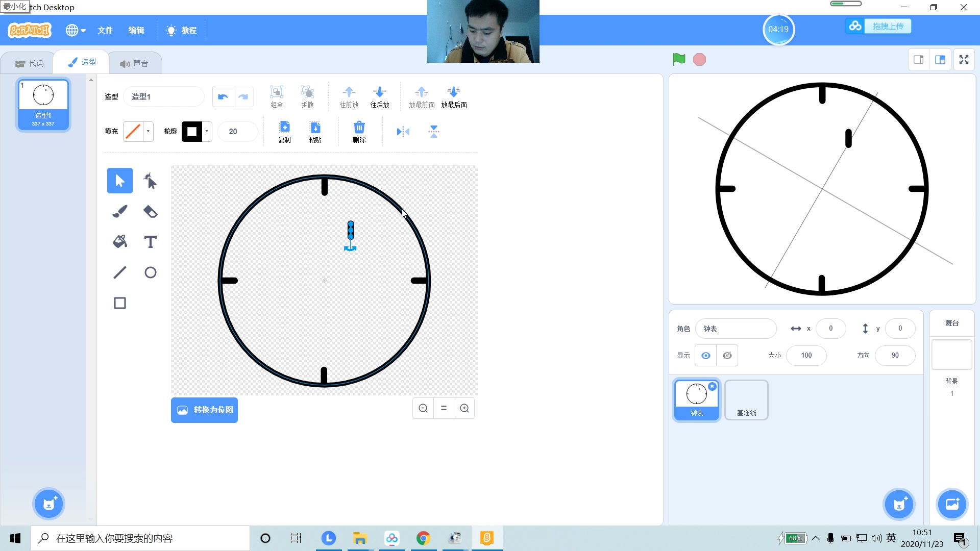Select the Rectangle tool
Image resolution: width=980 pixels, height=551 pixels.
(119, 303)
